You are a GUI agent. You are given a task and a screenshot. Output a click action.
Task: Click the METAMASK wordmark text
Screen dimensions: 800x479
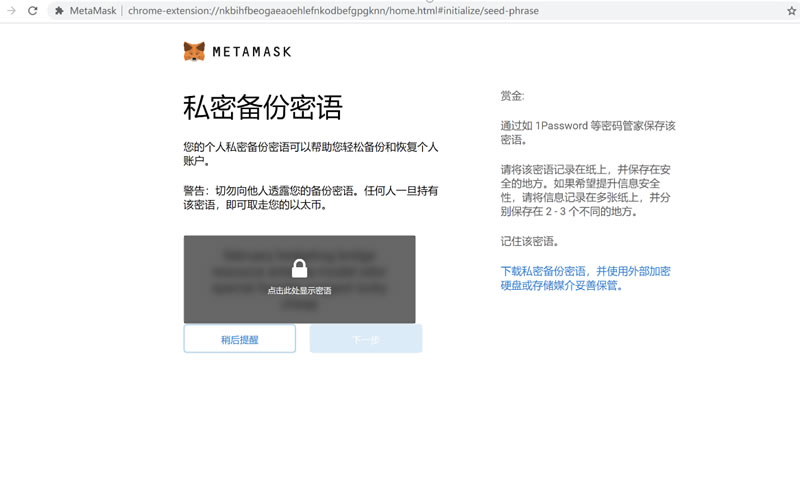point(251,51)
